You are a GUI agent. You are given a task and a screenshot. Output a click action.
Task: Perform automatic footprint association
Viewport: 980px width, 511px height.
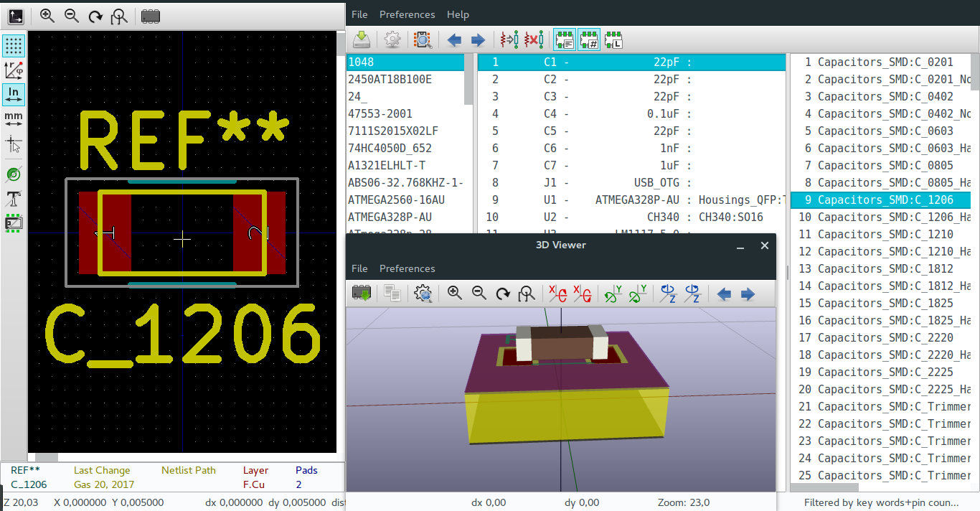pyautogui.click(x=509, y=39)
